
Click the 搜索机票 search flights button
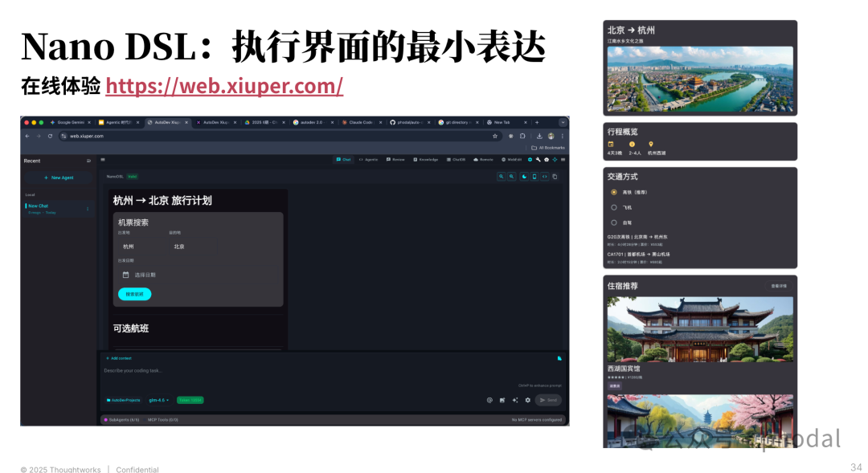point(133,295)
